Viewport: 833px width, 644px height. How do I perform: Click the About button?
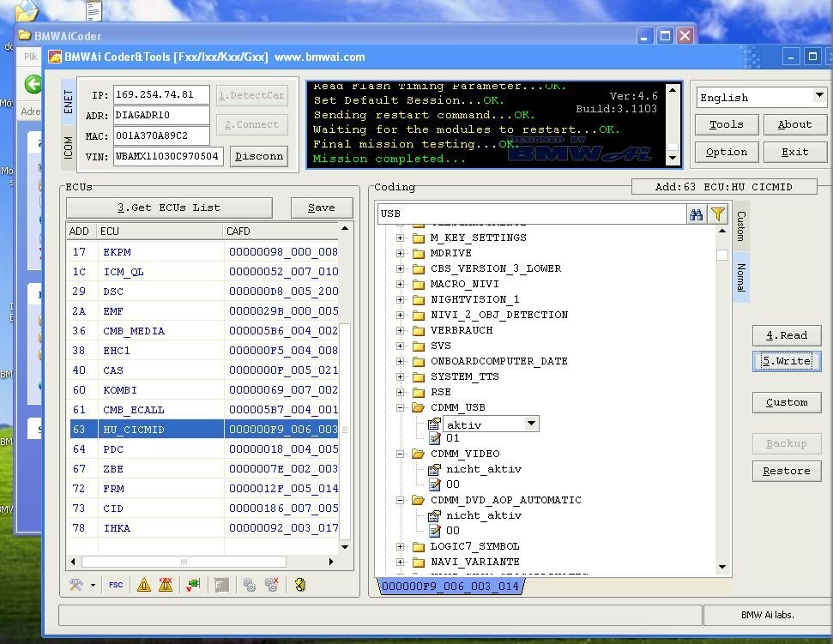pyautogui.click(x=795, y=124)
